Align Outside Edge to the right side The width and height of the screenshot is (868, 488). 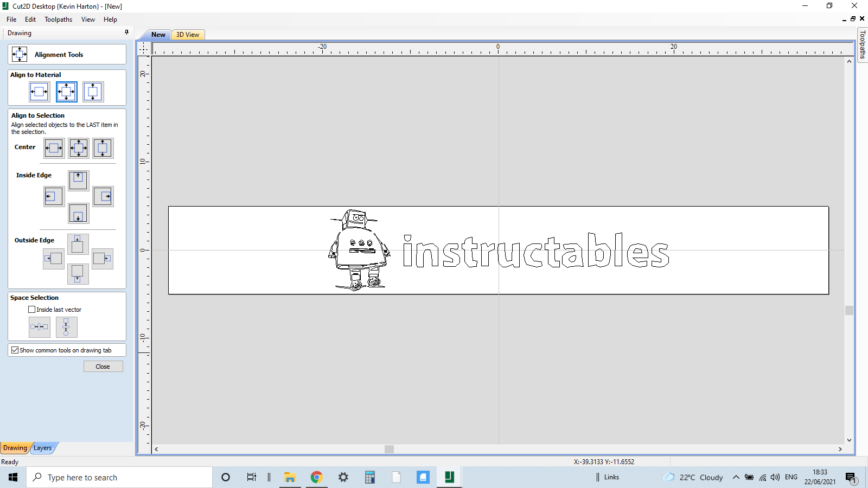[x=103, y=259]
